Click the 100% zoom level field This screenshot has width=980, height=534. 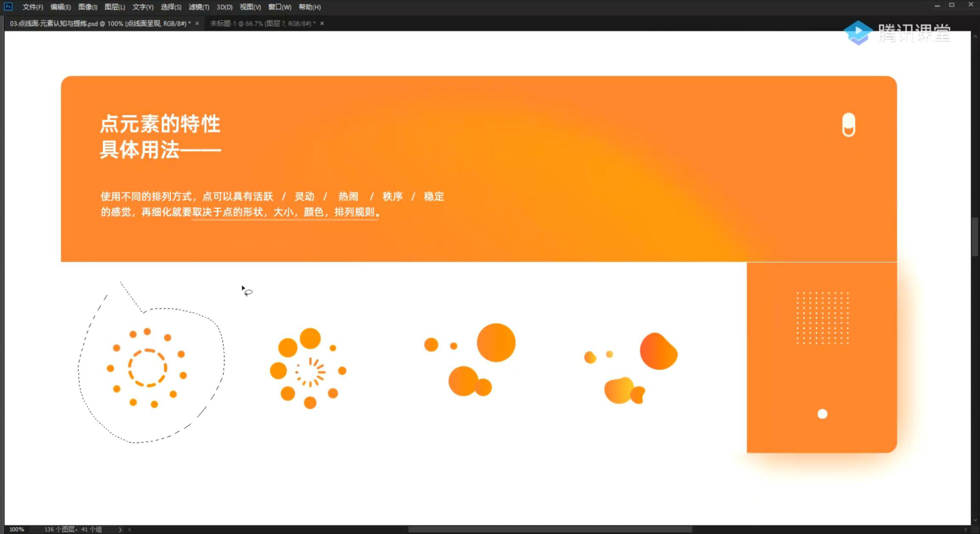point(17,529)
